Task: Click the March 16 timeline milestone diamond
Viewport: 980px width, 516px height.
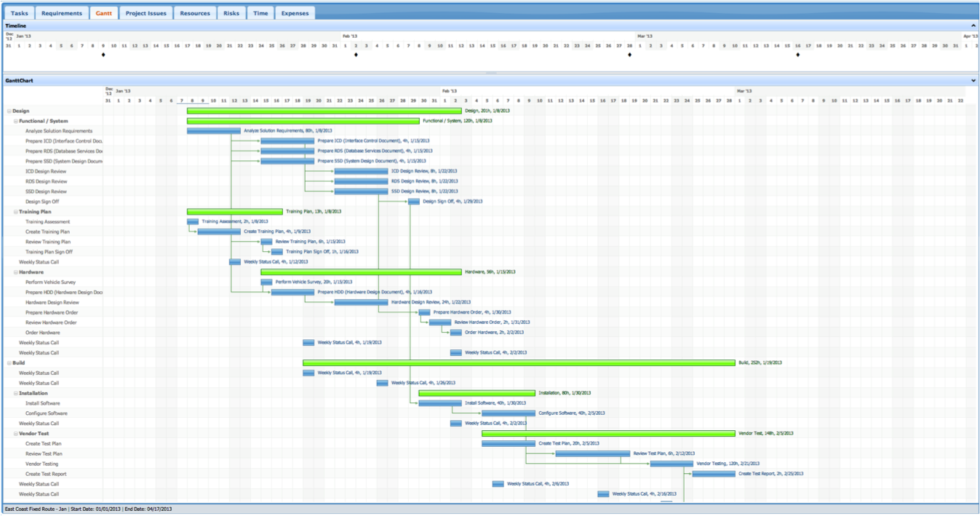Action: pyautogui.click(x=798, y=55)
